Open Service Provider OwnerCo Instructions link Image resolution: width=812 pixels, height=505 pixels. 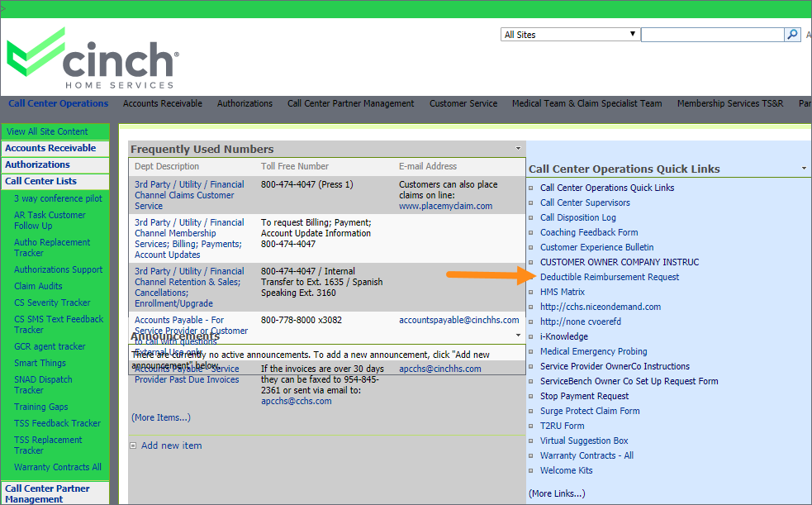(x=615, y=366)
